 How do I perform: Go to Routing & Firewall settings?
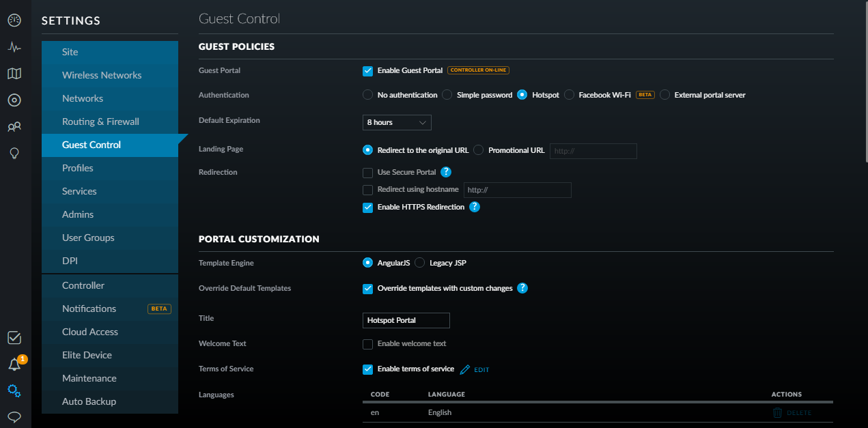point(100,122)
